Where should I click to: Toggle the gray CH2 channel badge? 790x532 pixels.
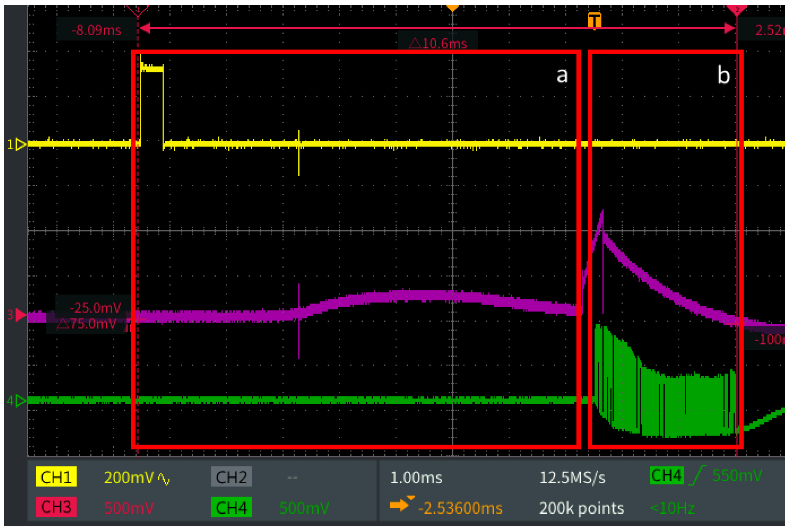pos(231,477)
